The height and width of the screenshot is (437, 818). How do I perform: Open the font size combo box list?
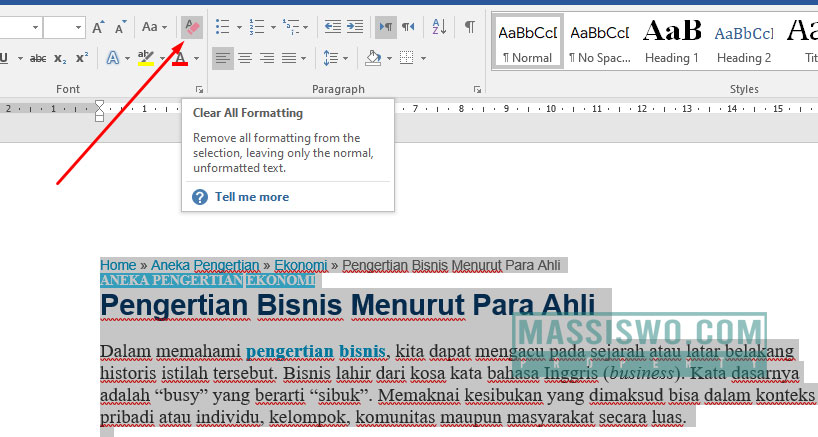pyautogui.click(x=78, y=27)
